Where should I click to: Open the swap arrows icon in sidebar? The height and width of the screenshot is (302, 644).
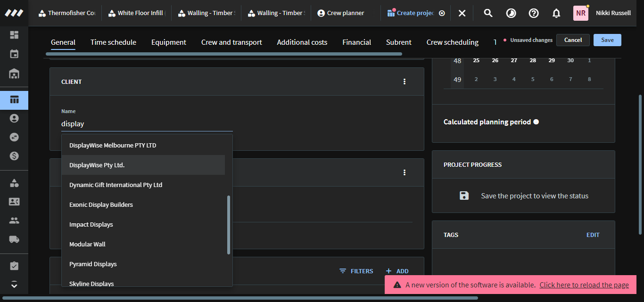[14, 137]
